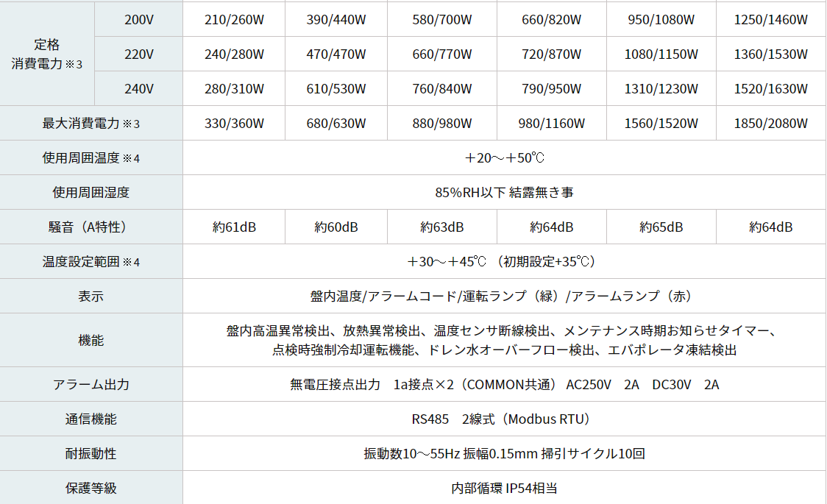Click the 温度設定範囲 row header
Image resolution: width=827 pixels, height=504 pixels.
pyautogui.click(x=90, y=262)
